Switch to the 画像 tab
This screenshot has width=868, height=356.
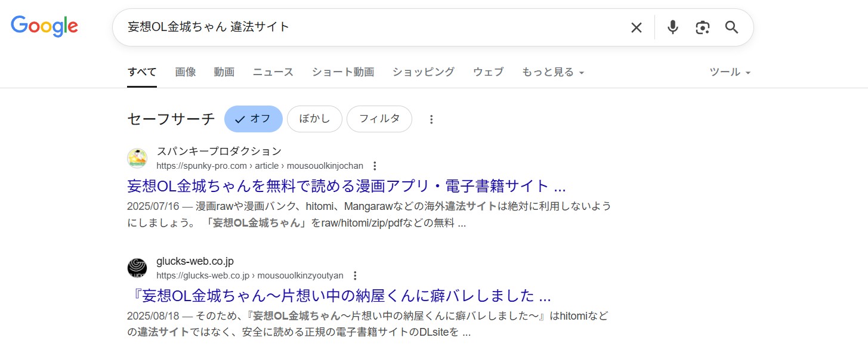[185, 72]
